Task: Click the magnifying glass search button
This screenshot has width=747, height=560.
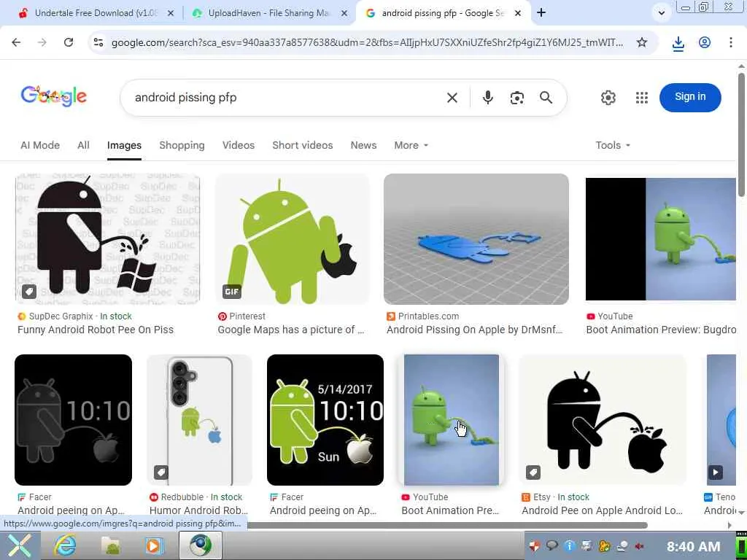Action: coord(546,98)
